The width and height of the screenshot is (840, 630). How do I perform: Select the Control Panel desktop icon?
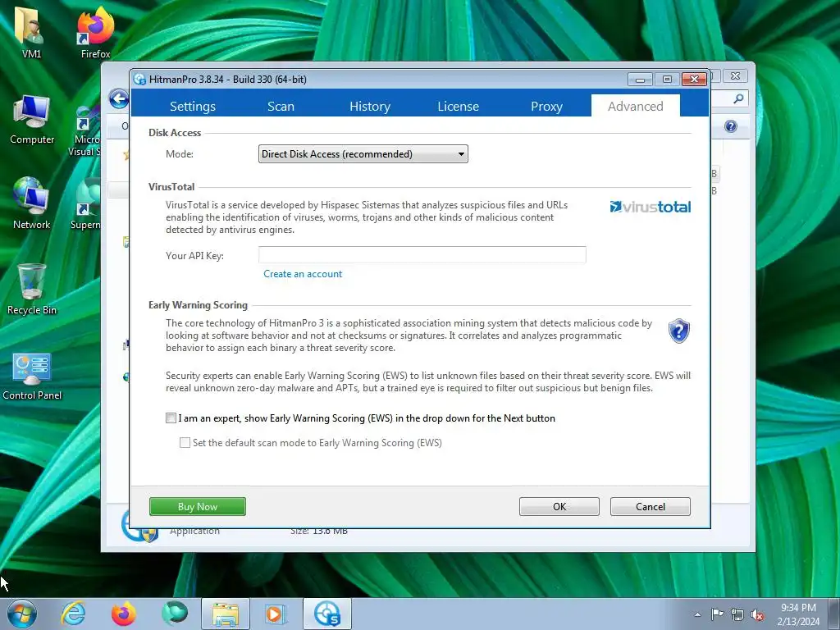32,376
